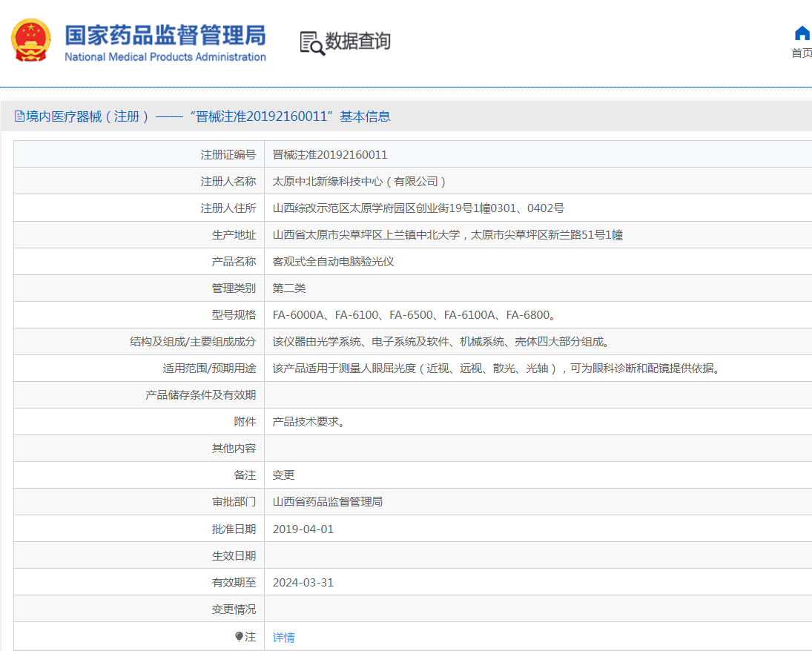Click the 产品储存条件及有效期 label
Screen dimensions: 812x651
click(x=200, y=395)
